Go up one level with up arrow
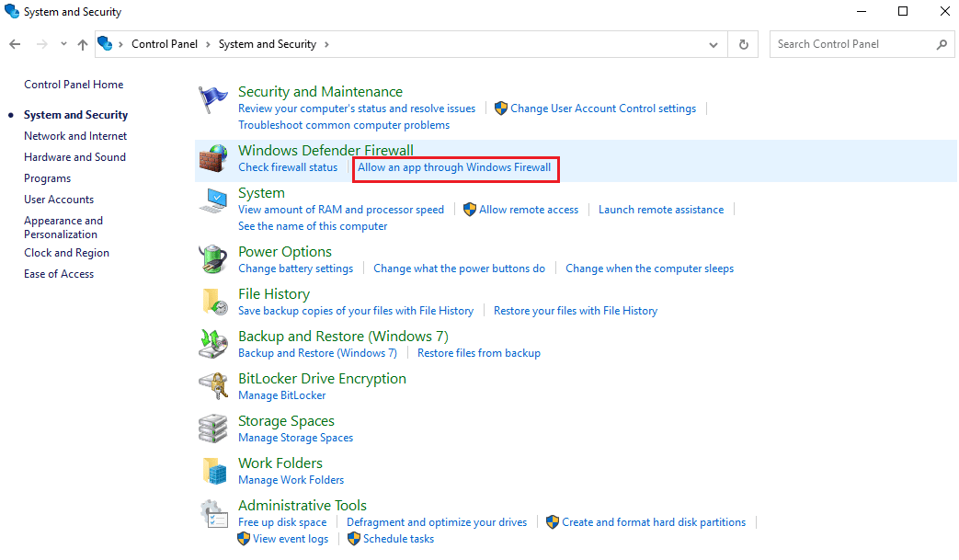This screenshot has height=560, width=959. click(83, 44)
